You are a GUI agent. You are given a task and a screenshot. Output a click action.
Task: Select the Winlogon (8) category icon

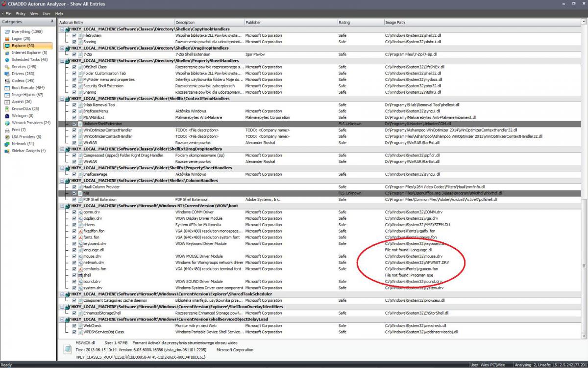(x=7, y=116)
